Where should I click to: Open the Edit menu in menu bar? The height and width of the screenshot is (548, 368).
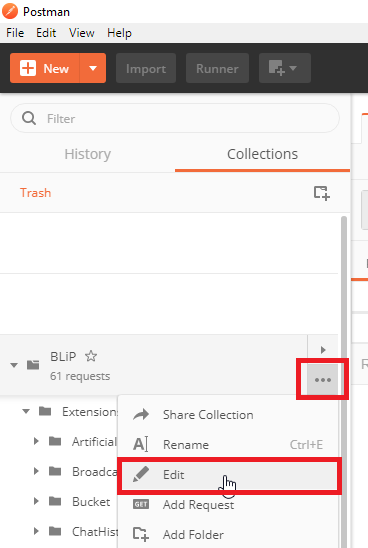tap(46, 33)
